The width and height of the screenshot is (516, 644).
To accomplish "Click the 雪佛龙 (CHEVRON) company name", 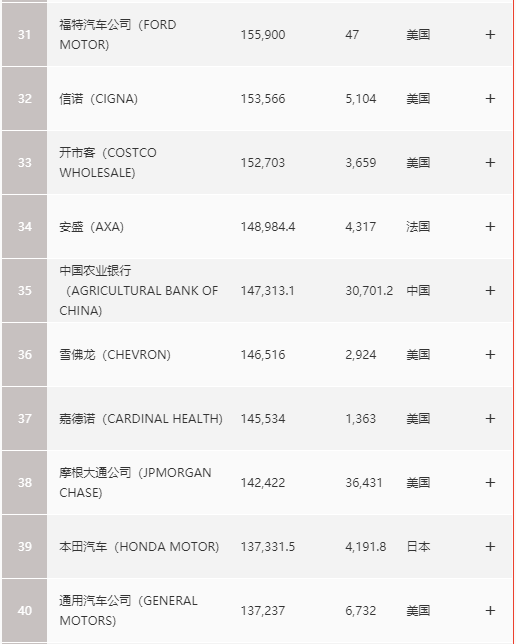I will tap(115, 355).
